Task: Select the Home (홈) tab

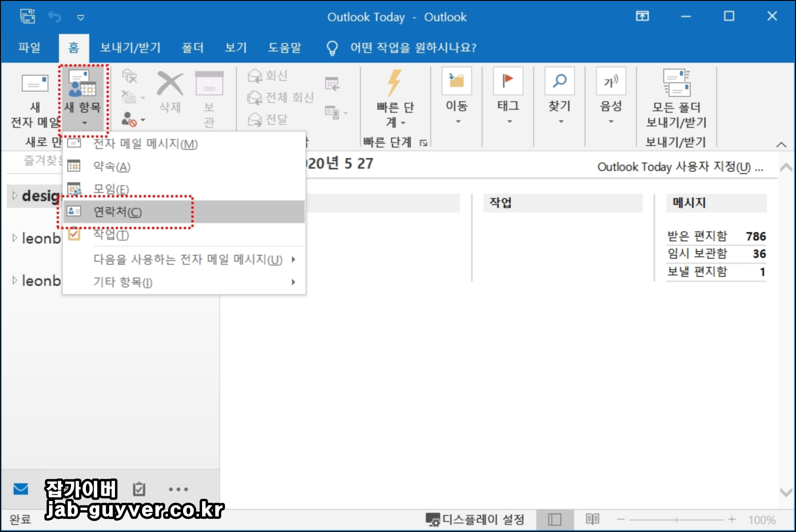Action: 74,47
